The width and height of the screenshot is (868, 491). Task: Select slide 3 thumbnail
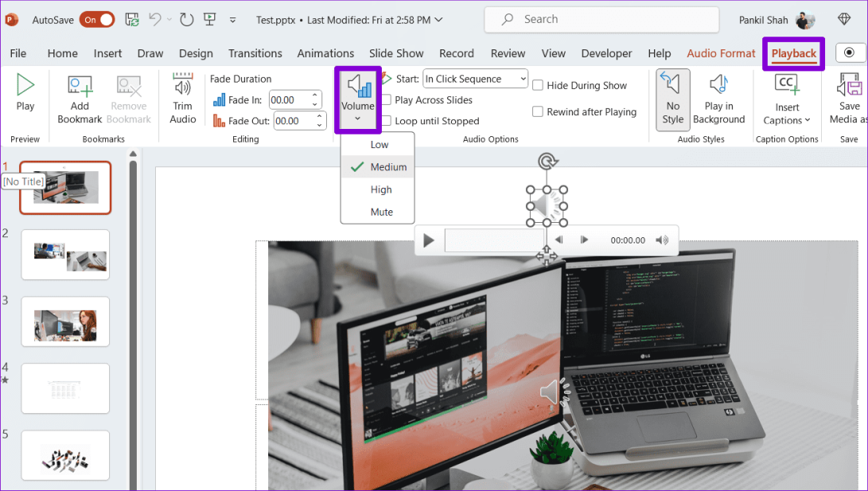[65, 321]
